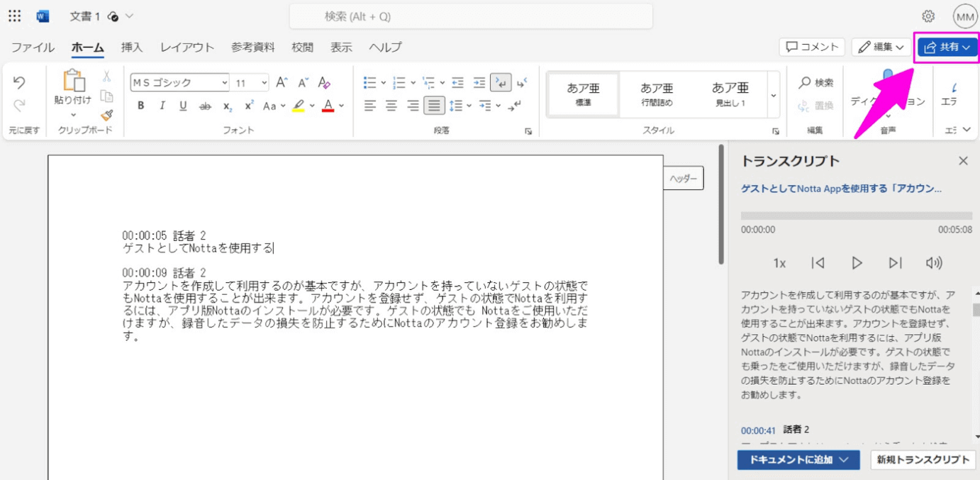980x480 pixels.
Task: Increase font size with larger A icon
Action: tap(282, 83)
